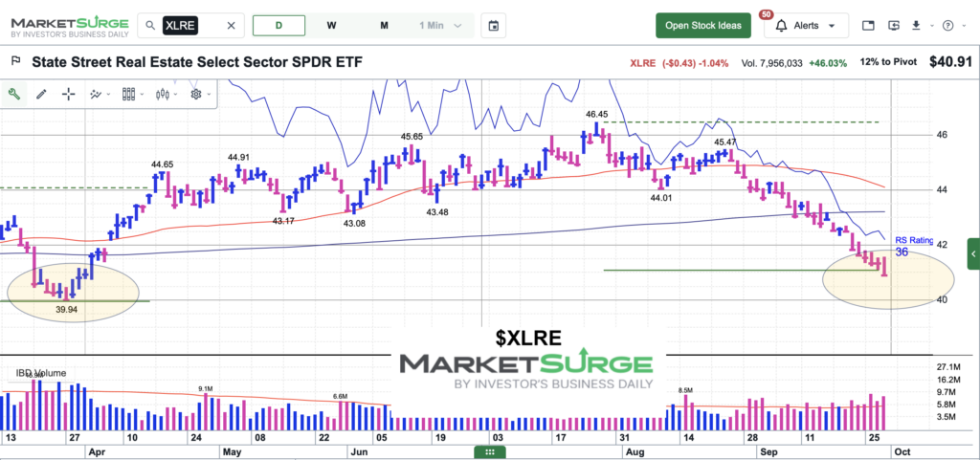Click the IBD Volume panel label
The width and height of the screenshot is (980, 460).
40,373
